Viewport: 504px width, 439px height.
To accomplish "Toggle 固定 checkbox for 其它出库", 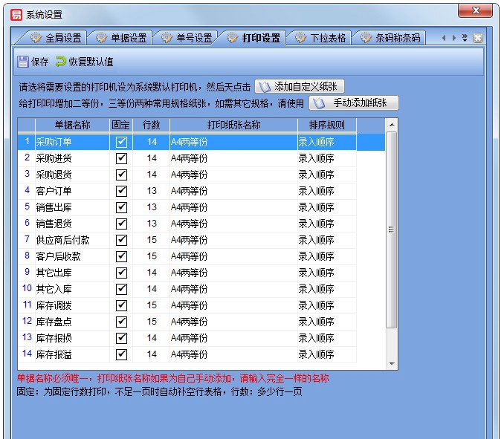I will pyautogui.click(x=121, y=273).
